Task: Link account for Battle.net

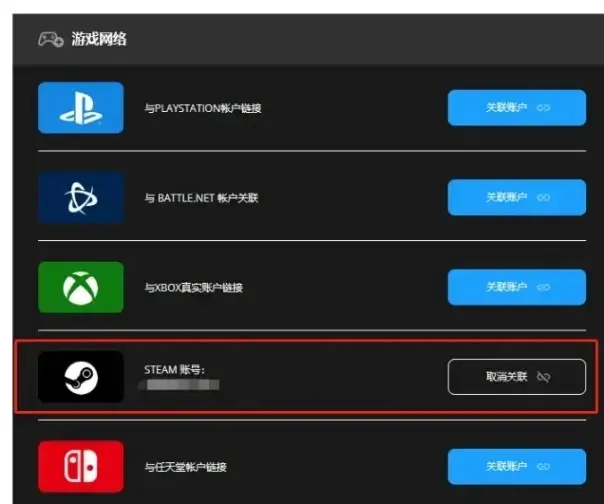Action: click(517, 197)
